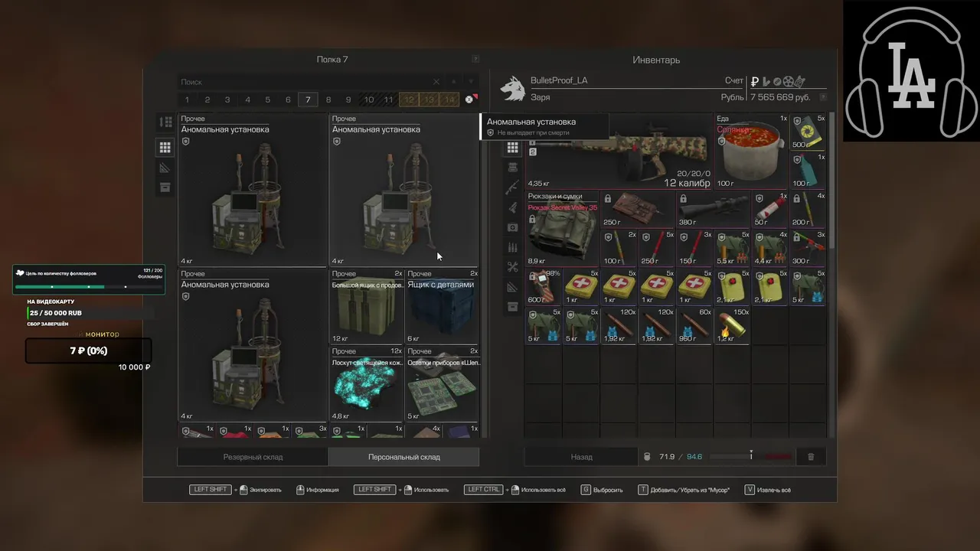This screenshot has height=551, width=980.
Task: Click the Информация mouse hint
Action: (317, 490)
